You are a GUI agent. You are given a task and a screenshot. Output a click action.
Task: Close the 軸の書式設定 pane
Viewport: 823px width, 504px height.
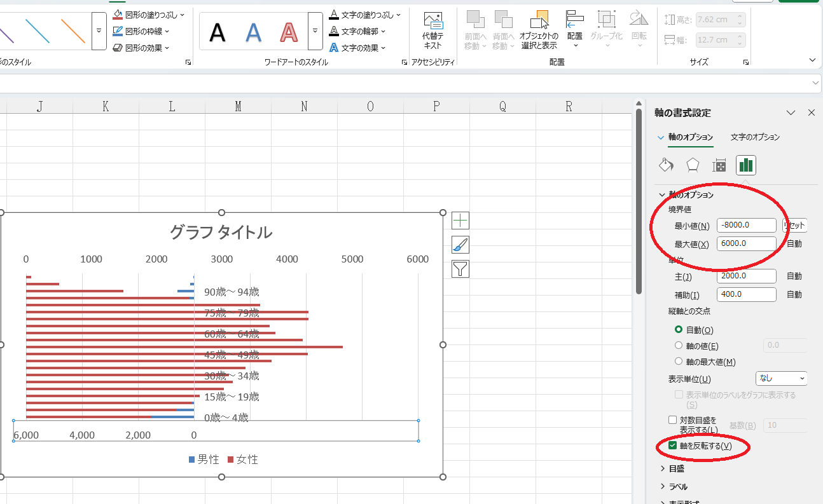(x=811, y=112)
